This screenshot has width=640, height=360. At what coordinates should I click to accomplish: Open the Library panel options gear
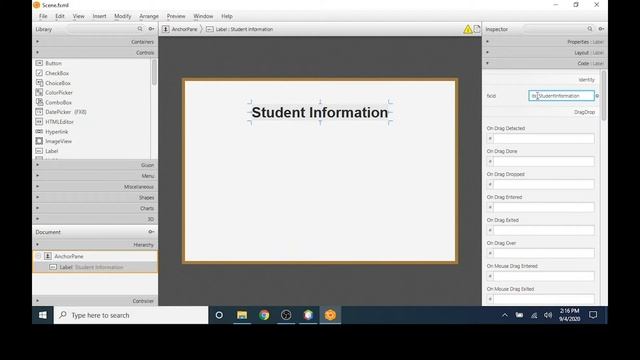click(151, 29)
